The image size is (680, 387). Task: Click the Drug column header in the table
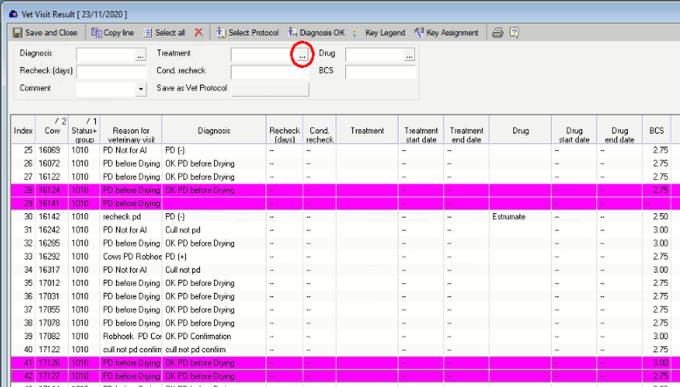point(520,130)
